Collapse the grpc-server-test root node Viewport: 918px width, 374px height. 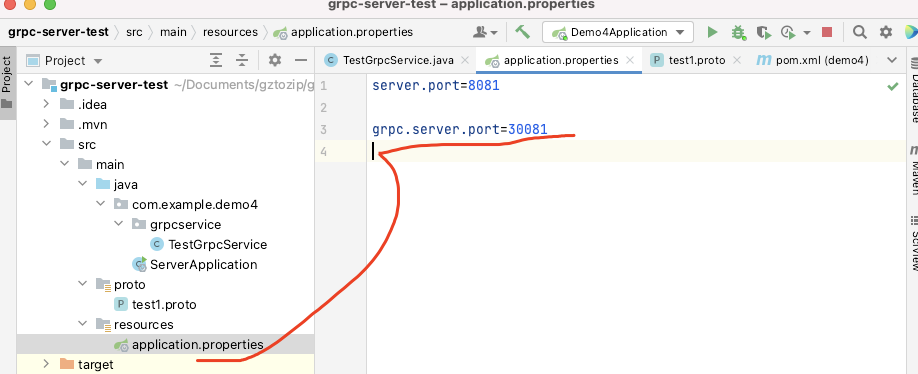point(29,85)
